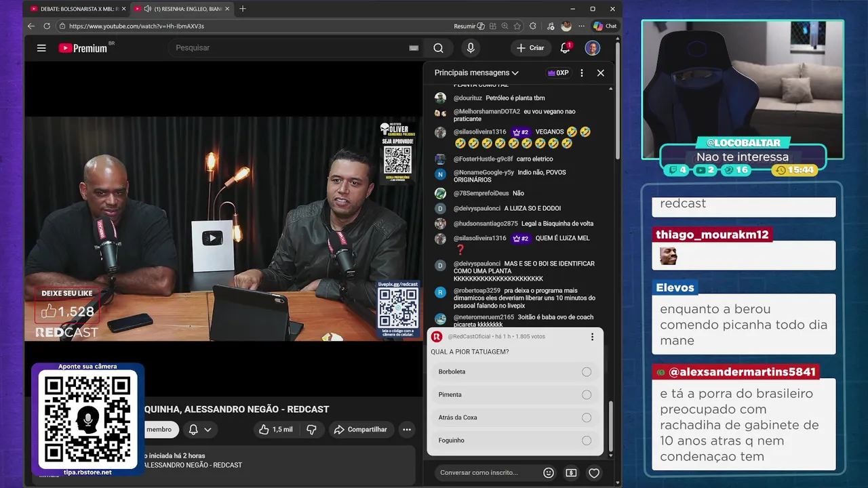Send a heart reaction in chat
Viewport: 868px width, 488px height.
(x=594, y=473)
